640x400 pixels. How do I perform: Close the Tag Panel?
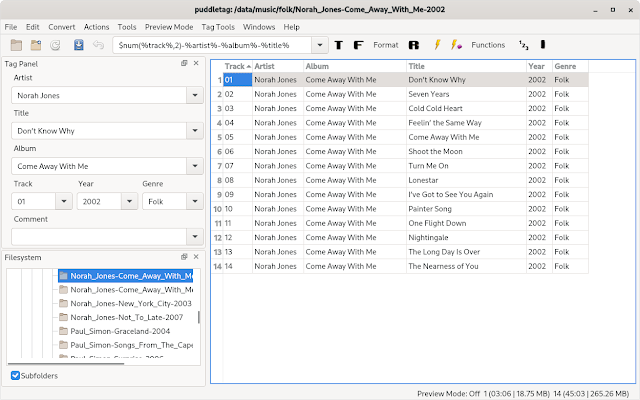point(196,63)
